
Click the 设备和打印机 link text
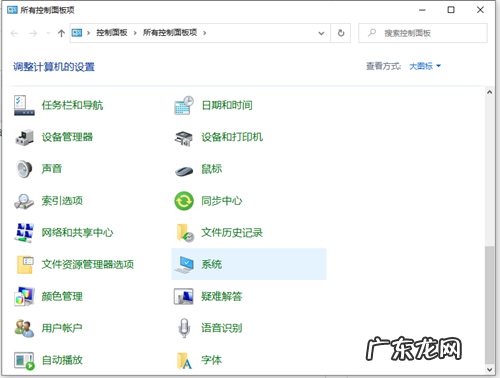coord(232,137)
